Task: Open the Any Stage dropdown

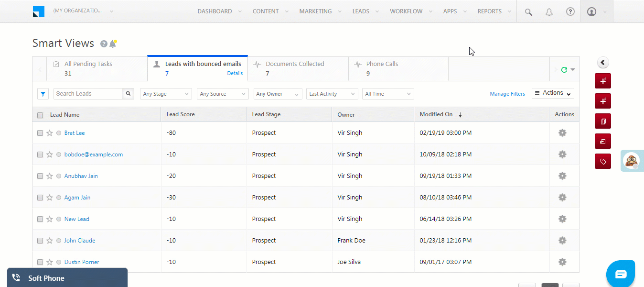Action: (166, 94)
